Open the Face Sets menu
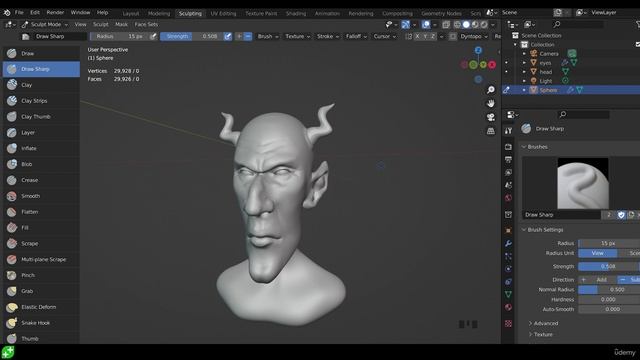 (146, 24)
